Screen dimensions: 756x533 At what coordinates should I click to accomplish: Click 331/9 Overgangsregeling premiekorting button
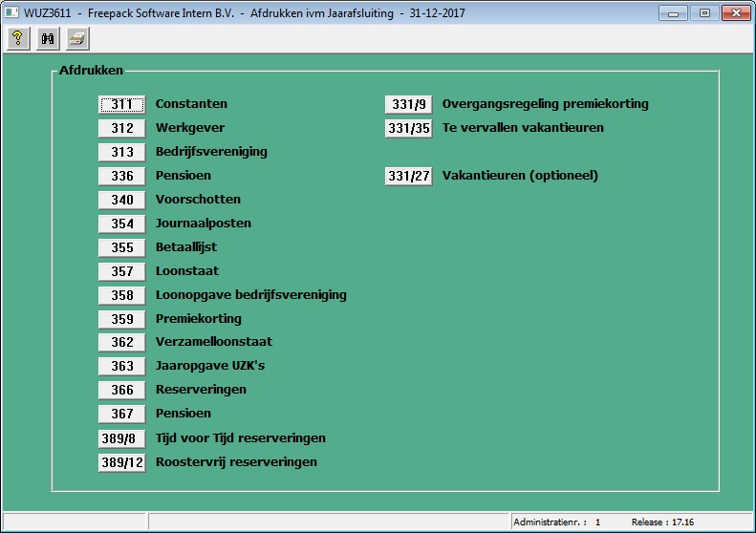pos(408,104)
